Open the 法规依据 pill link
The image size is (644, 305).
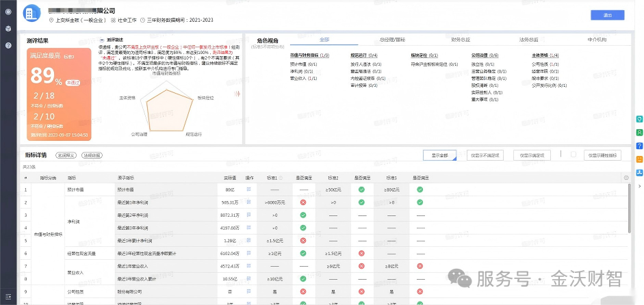(x=92, y=155)
